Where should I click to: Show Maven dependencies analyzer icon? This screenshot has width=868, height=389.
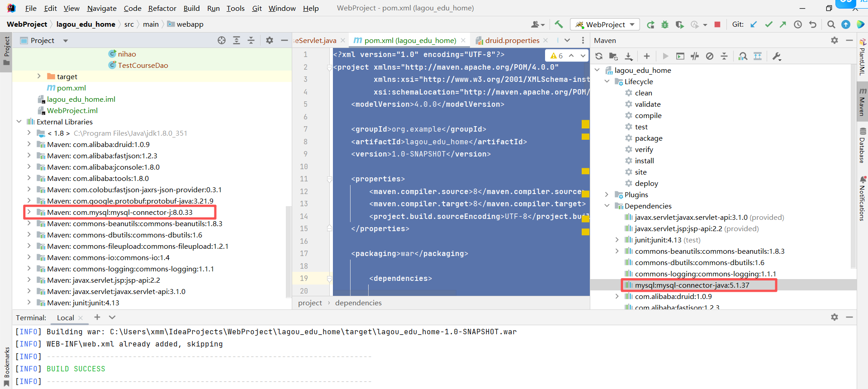click(743, 56)
